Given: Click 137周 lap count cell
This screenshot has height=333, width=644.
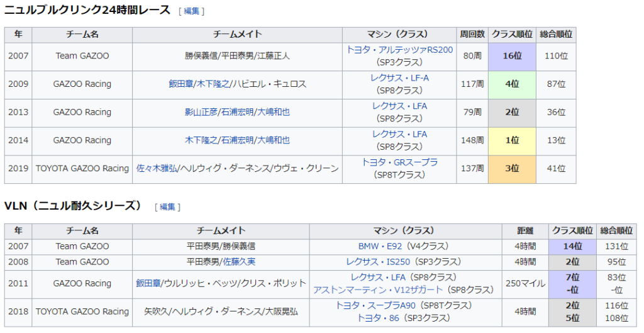Looking at the screenshot, I should [x=472, y=169].
